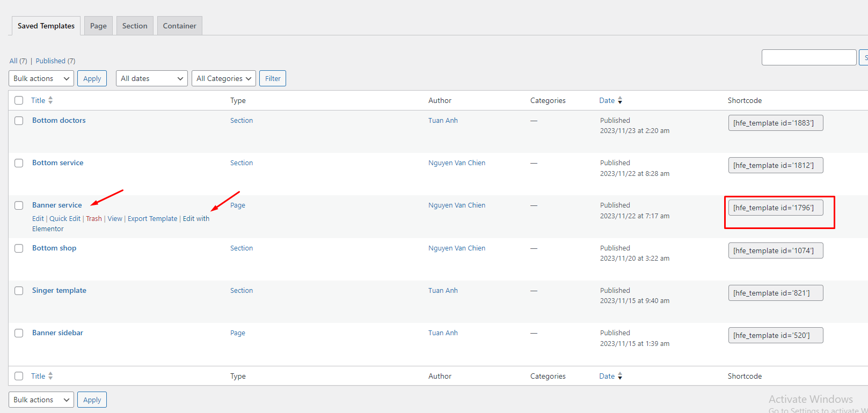This screenshot has height=413, width=868.
Task: Tick the Singer template checkbox
Action: pos(19,291)
